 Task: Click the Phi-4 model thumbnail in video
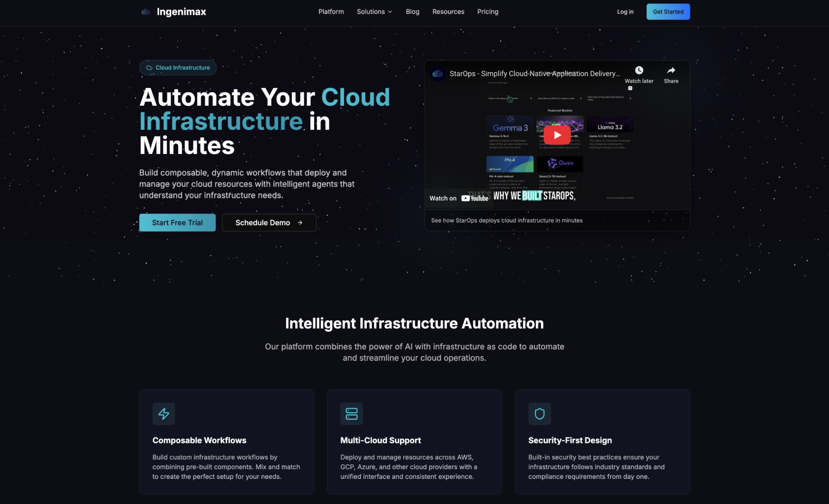coord(510,164)
